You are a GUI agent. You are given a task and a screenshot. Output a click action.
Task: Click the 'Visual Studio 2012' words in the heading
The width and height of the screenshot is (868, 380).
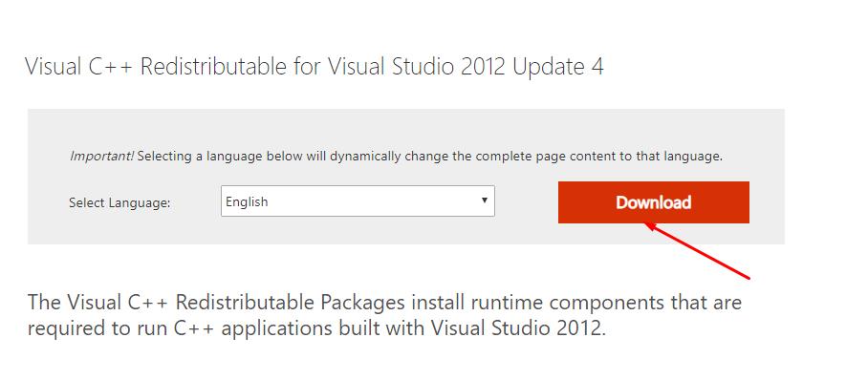pyautogui.click(x=417, y=67)
